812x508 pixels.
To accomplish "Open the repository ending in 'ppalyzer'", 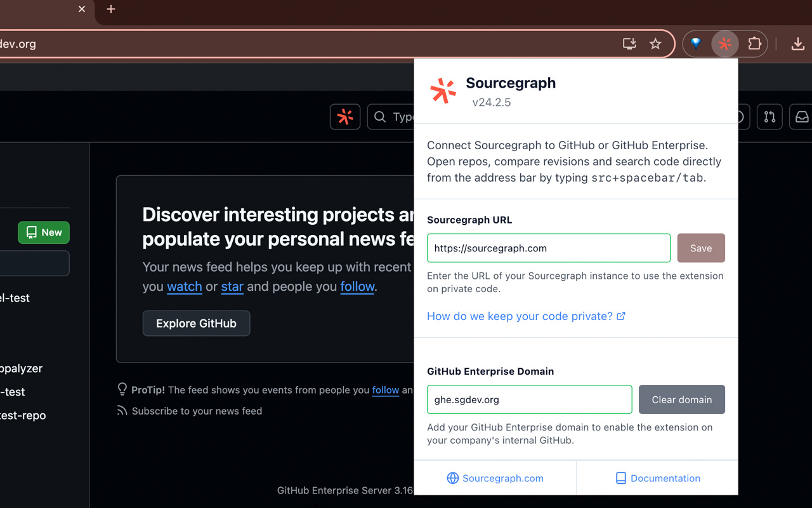I will (x=21, y=368).
